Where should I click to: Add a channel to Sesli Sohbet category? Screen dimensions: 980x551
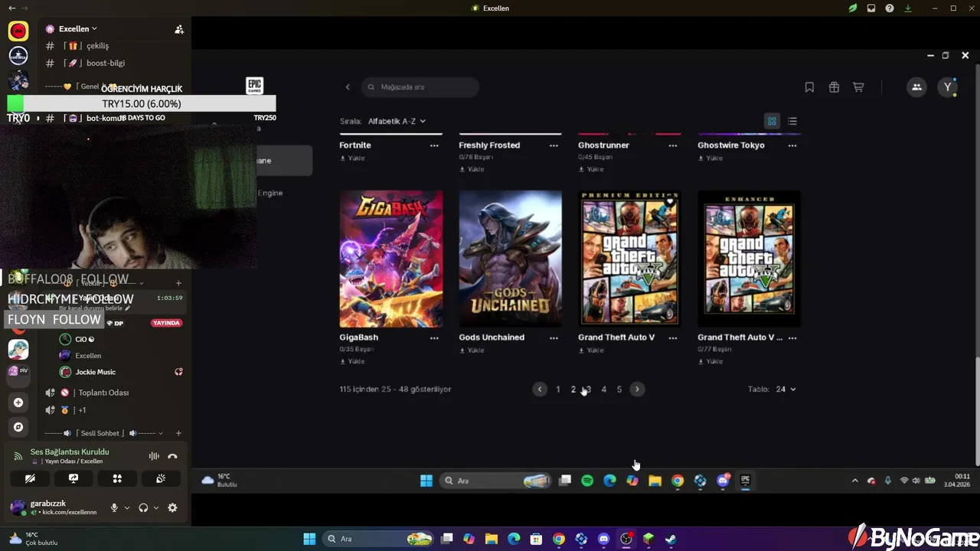[179, 433]
